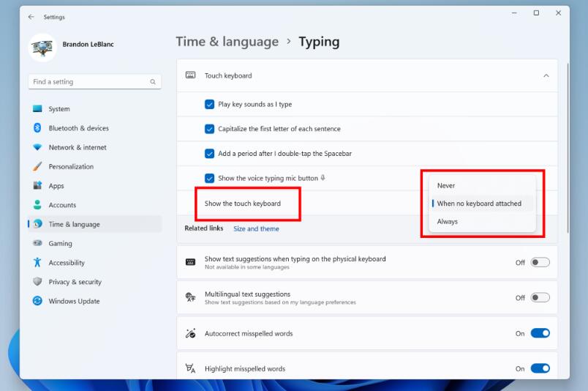Click the Touch keyboard header icon
The image size is (588, 391).
(190, 75)
